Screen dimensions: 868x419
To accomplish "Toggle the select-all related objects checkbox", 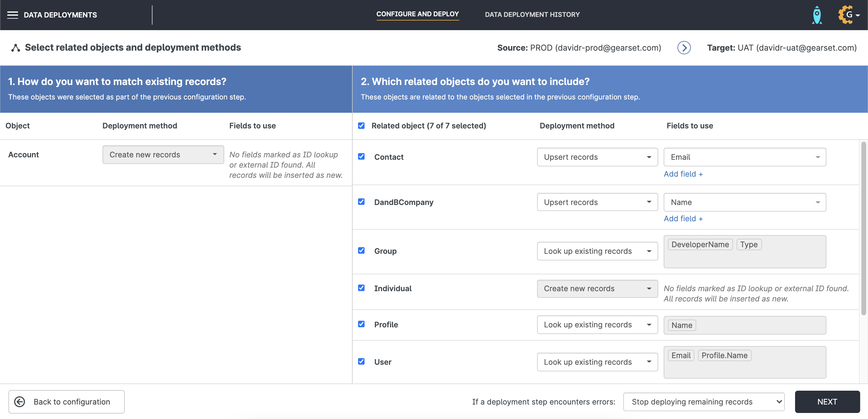I will coord(361,126).
